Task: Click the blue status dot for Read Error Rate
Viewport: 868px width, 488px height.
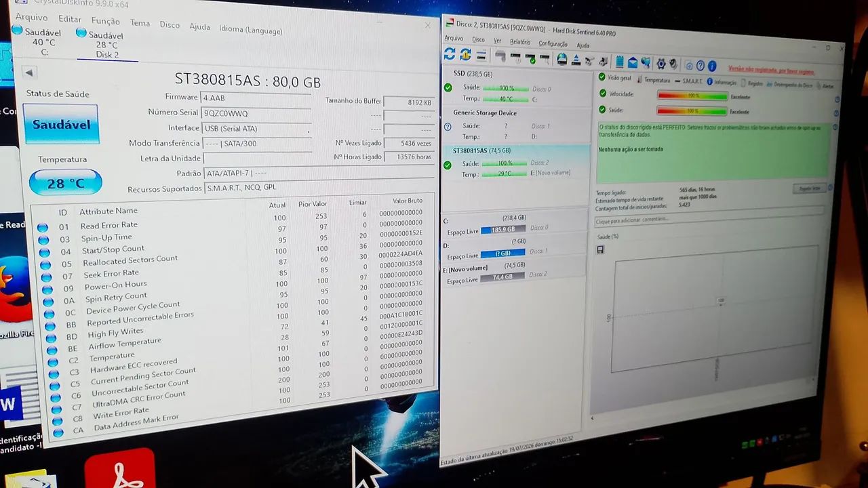Action: click(x=43, y=228)
